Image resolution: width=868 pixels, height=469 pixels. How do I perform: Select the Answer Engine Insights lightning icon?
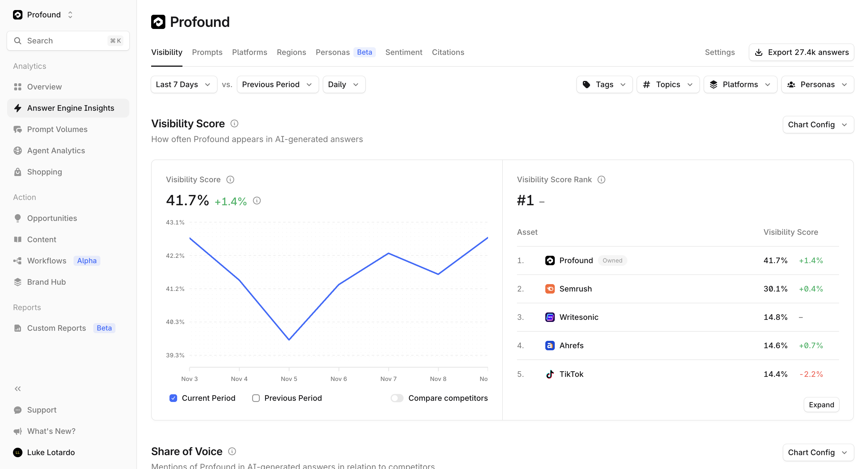tap(17, 108)
